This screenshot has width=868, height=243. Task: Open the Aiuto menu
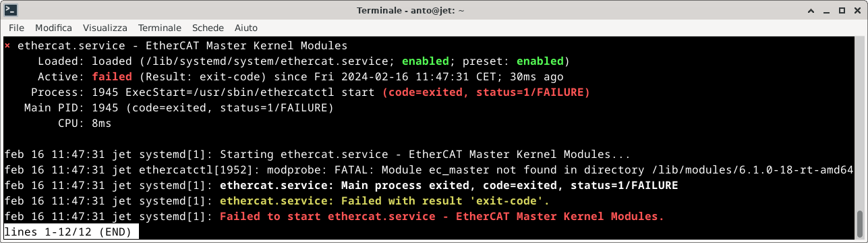click(246, 28)
